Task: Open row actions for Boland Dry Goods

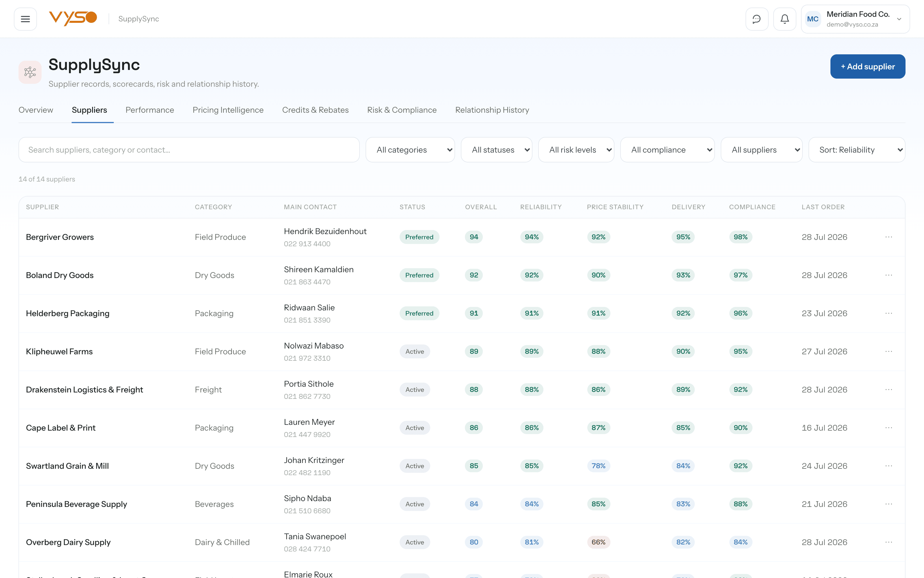Action: (x=888, y=275)
